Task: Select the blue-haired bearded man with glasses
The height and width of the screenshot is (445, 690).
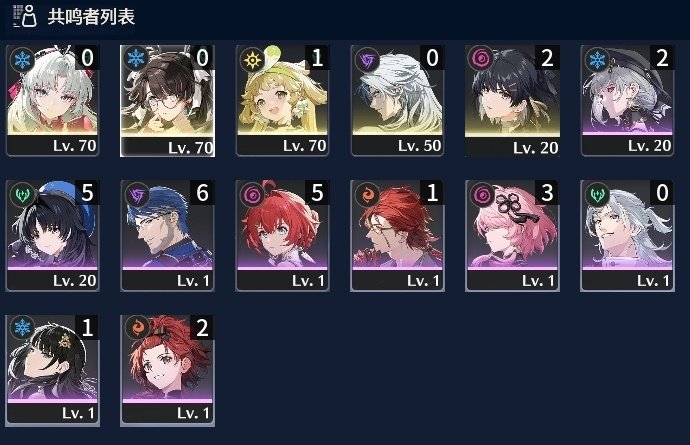Action: (x=167, y=235)
